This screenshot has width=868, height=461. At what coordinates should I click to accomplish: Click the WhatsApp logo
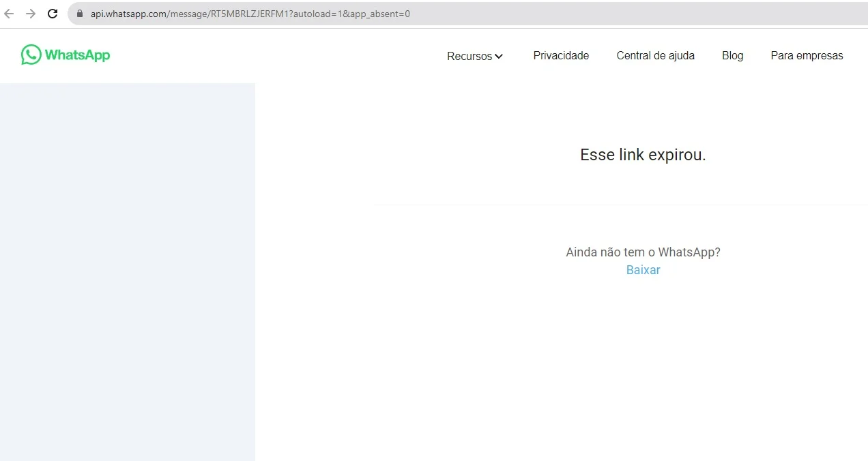(x=66, y=55)
